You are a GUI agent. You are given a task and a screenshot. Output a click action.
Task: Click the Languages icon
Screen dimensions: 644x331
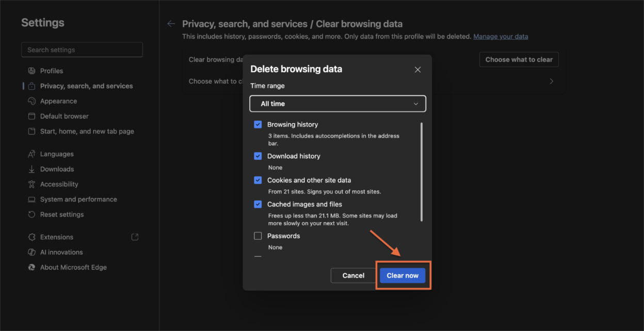31,154
